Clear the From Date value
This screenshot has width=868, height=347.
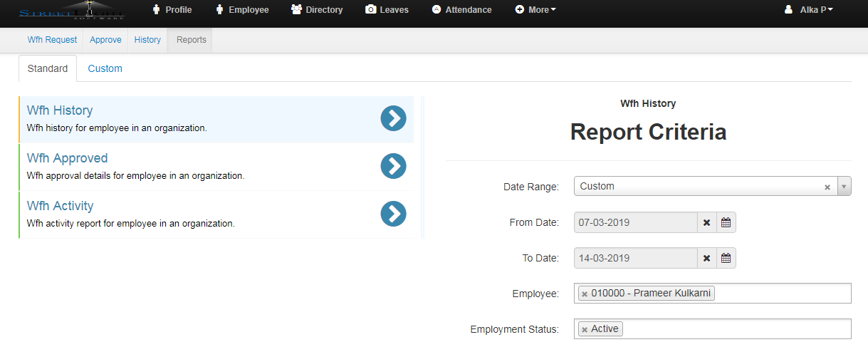tap(706, 222)
